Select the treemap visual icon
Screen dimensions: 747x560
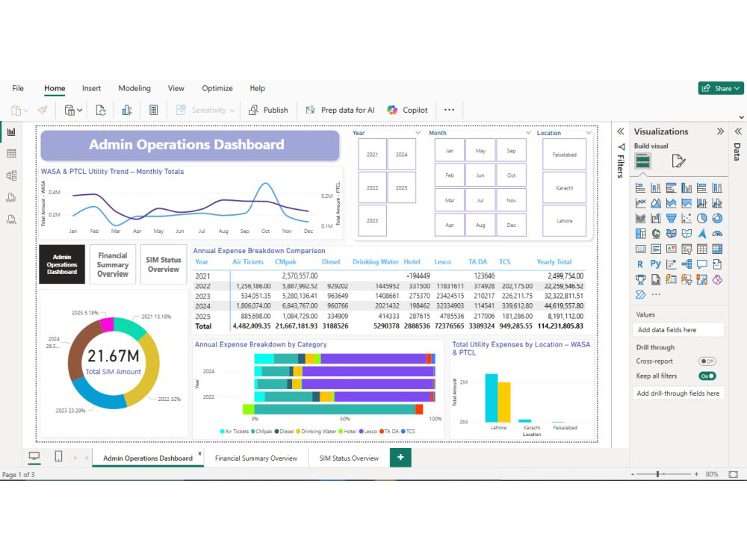point(640,234)
